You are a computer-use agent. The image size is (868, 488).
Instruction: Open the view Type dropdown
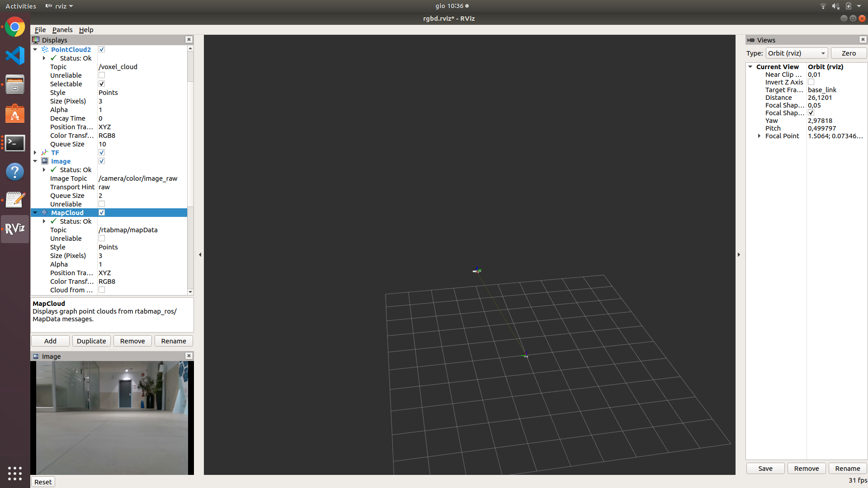pyautogui.click(x=797, y=53)
